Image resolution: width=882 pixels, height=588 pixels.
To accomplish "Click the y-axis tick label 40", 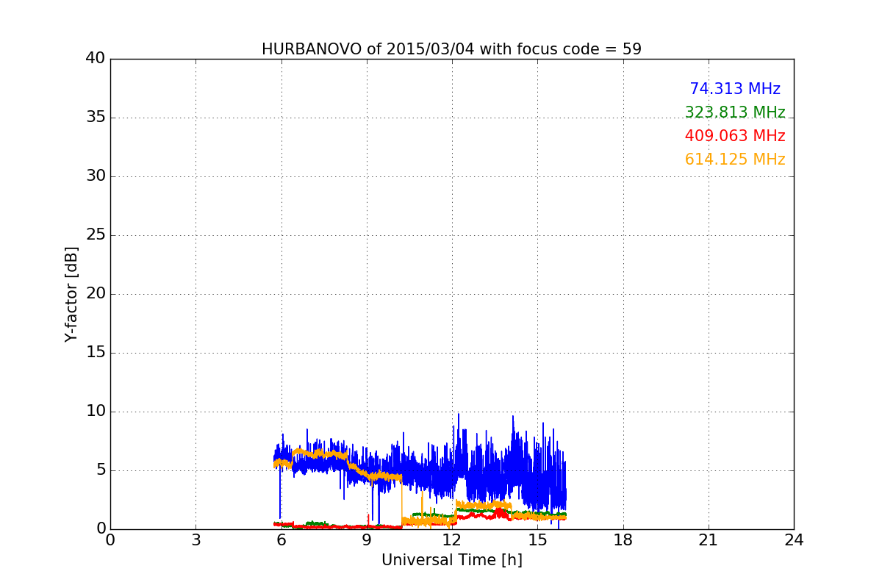I will 96,59.
